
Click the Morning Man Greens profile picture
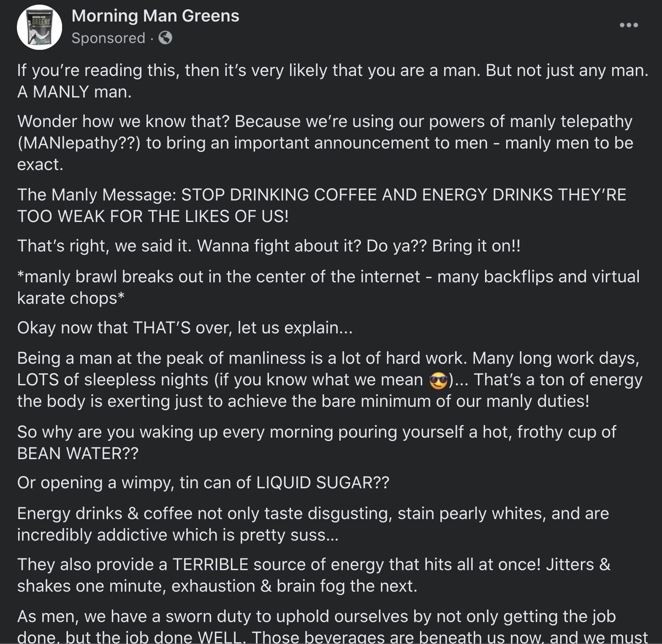(x=39, y=28)
